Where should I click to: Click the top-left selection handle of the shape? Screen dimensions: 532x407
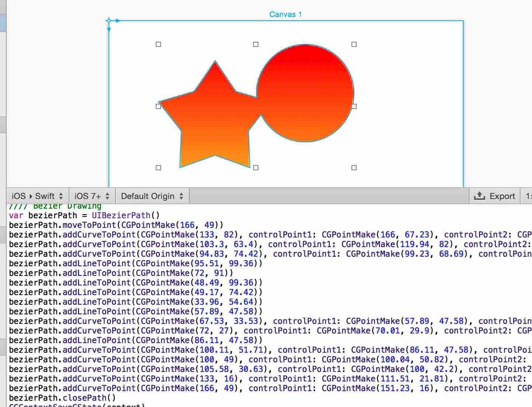tap(158, 44)
